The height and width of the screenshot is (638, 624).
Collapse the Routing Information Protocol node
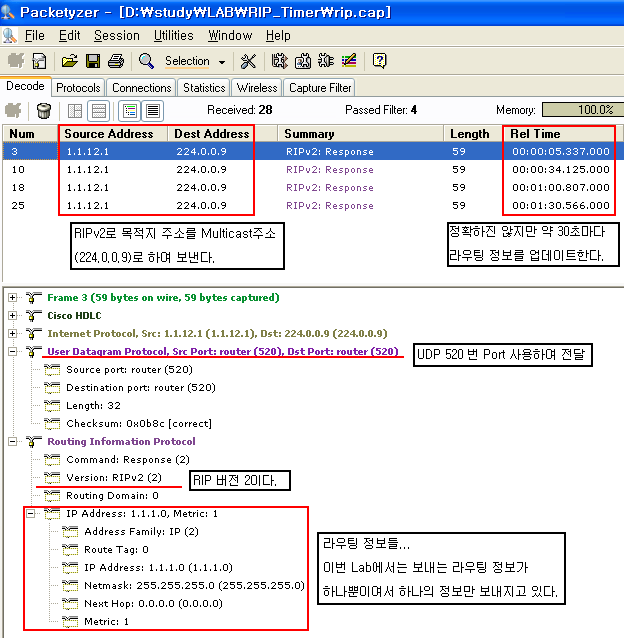[13, 441]
